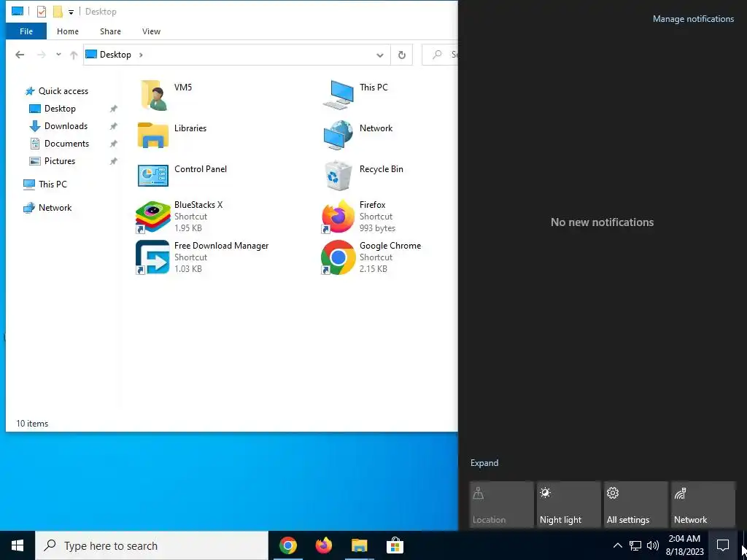Click the Explorer search box
The height and width of the screenshot is (560, 747).
[x=440, y=55]
